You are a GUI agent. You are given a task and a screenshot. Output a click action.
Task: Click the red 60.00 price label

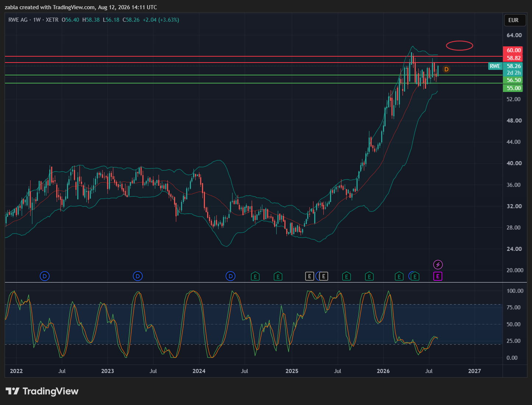coord(513,50)
